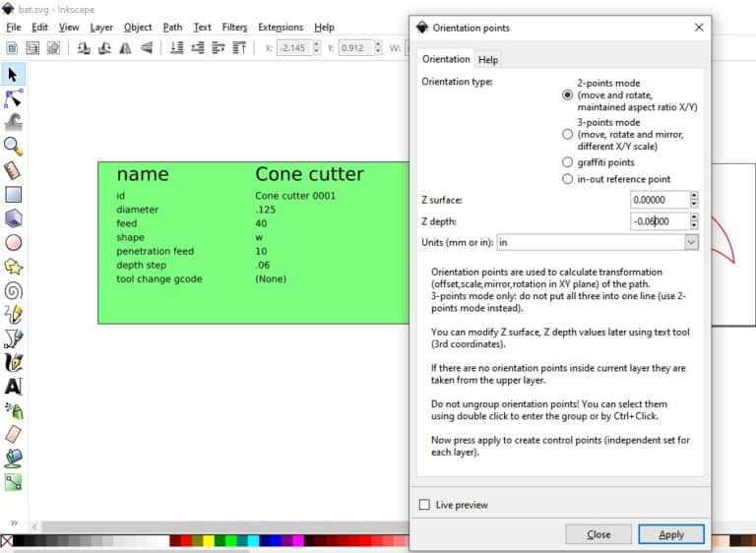756x553 pixels.
Task: Click Select all in all layers icon
Action: (x=32, y=48)
